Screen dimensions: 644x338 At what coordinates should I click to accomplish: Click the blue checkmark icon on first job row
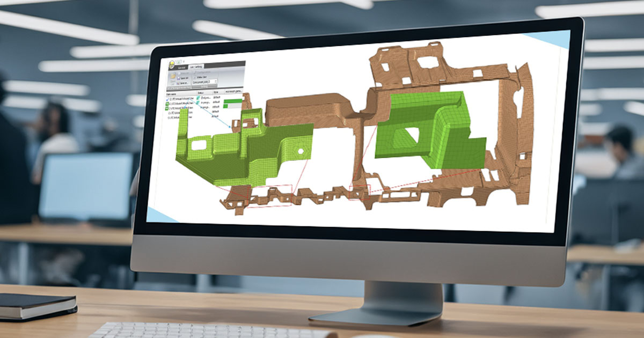[169, 99]
